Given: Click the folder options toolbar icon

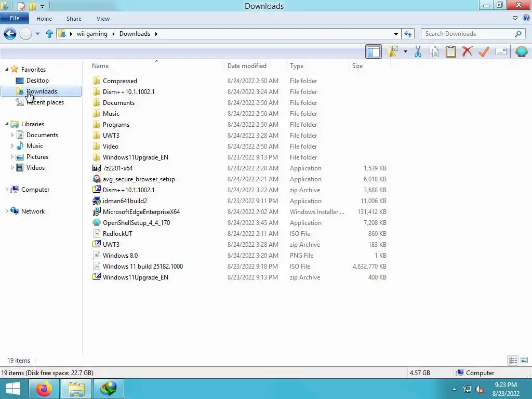Looking at the screenshot, I should click(393, 52).
